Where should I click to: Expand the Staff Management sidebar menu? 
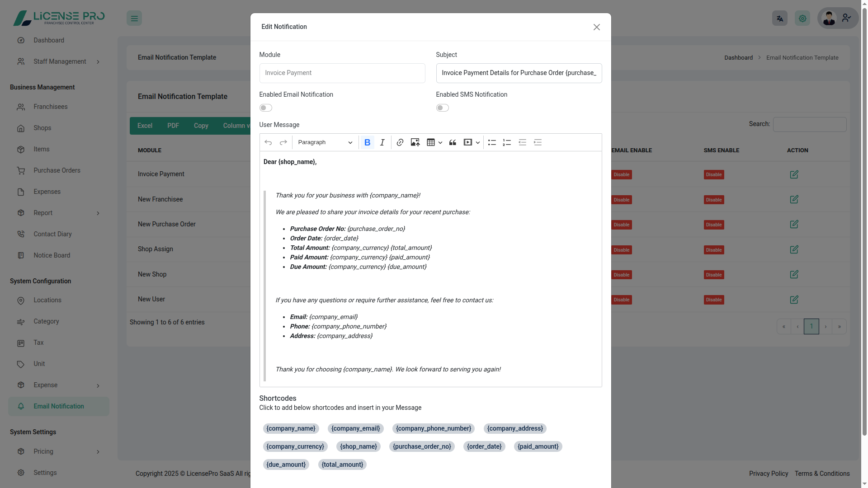[x=59, y=61]
